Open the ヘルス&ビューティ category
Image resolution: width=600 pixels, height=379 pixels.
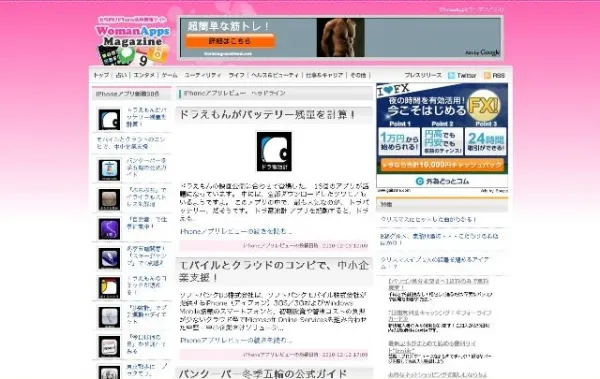(275, 75)
